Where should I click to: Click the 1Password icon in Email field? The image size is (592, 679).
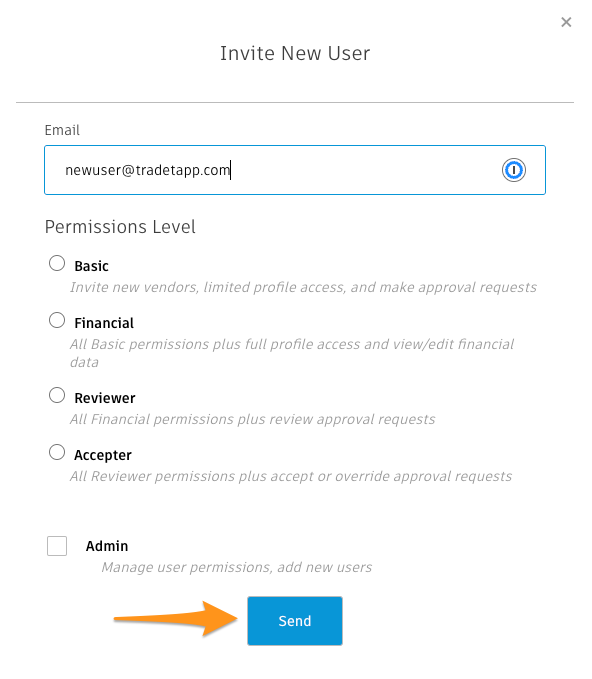[x=514, y=170]
